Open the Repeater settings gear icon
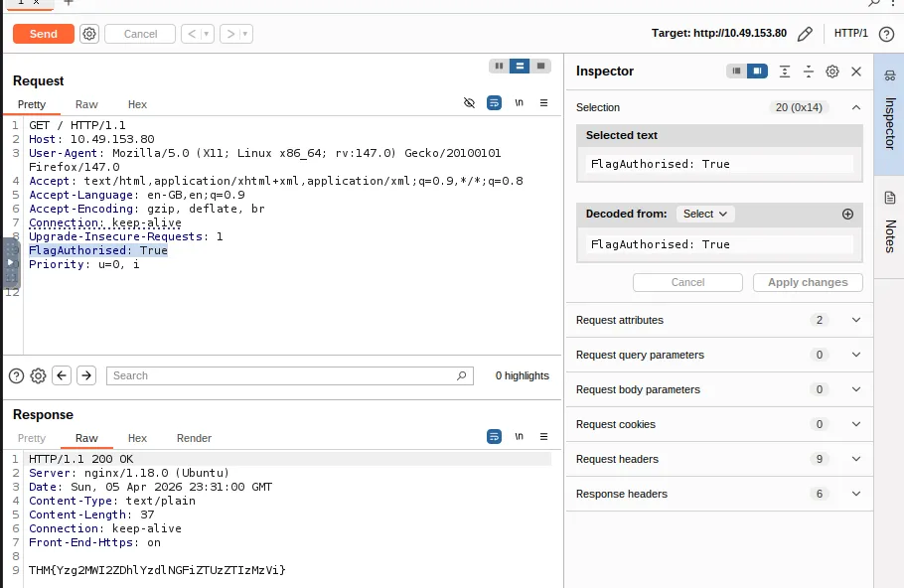The image size is (904, 588). coord(89,34)
